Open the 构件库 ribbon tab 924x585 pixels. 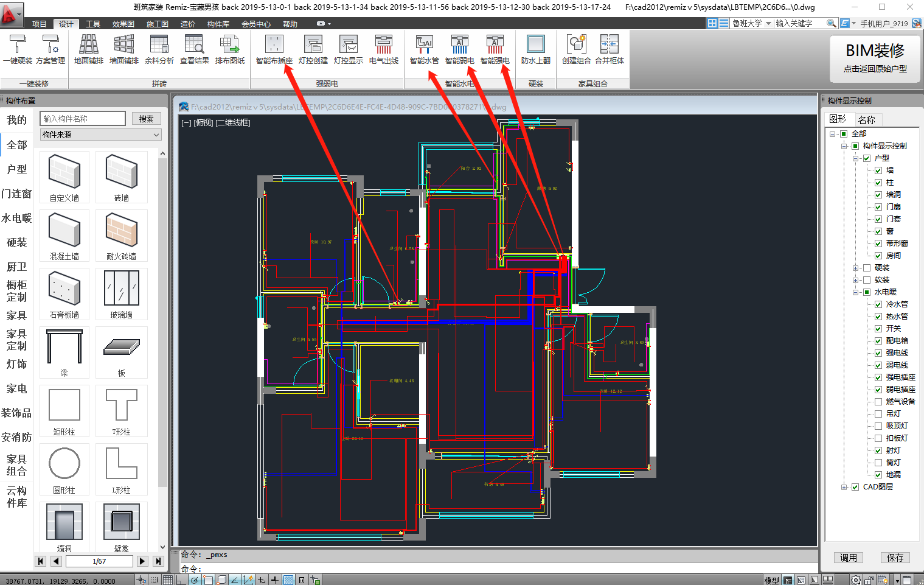point(218,24)
